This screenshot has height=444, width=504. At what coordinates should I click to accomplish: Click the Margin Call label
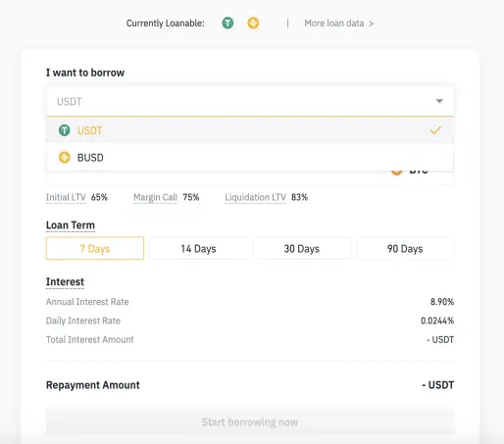[x=156, y=197]
